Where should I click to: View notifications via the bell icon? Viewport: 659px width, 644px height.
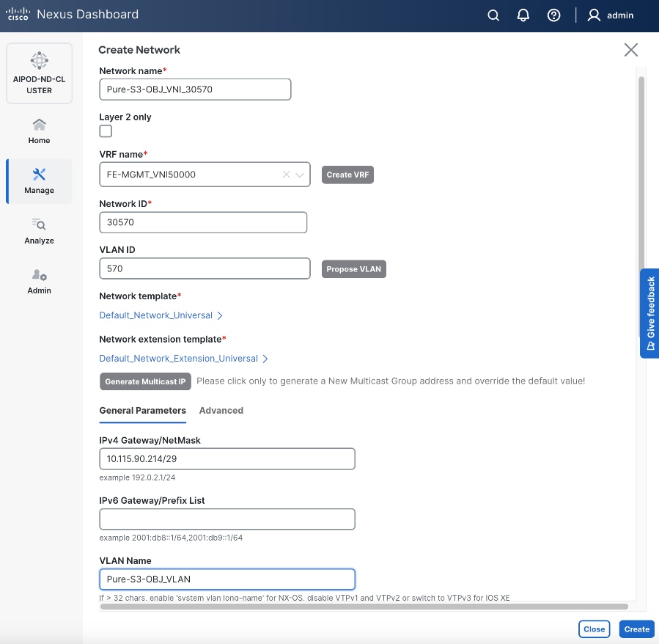(523, 15)
